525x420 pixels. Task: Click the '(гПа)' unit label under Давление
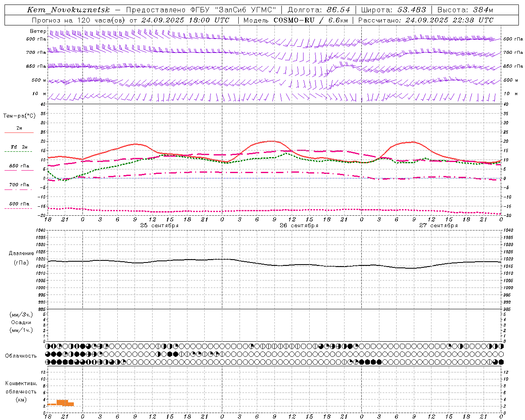pyautogui.click(x=21, y=263)
